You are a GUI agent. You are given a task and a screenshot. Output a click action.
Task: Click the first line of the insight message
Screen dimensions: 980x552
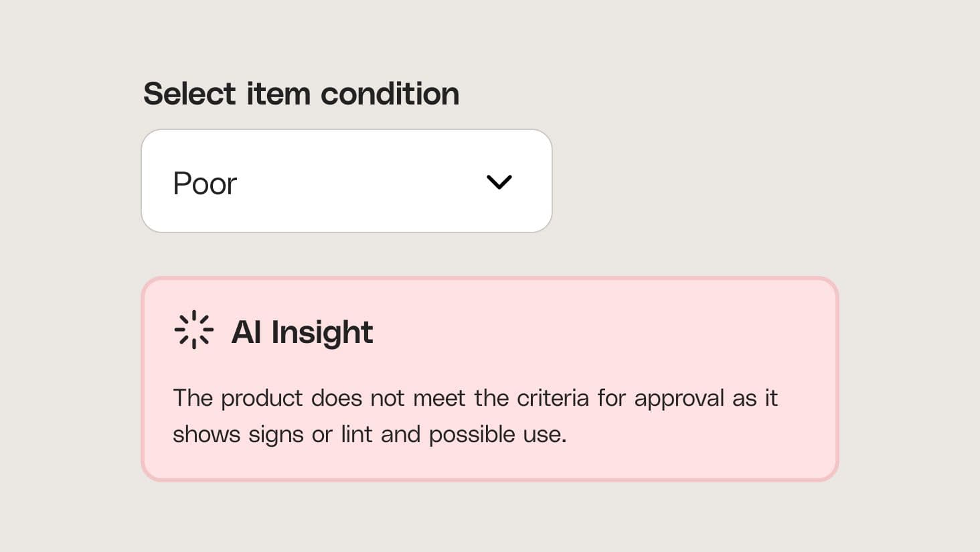pos(475,398)
